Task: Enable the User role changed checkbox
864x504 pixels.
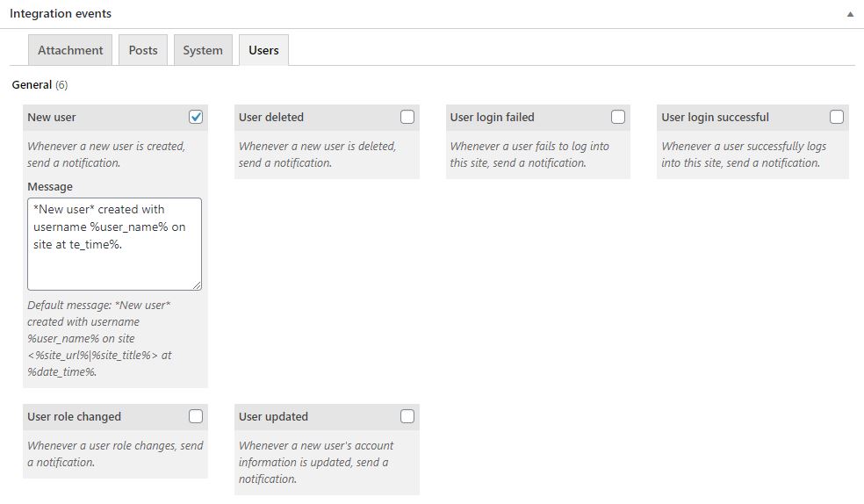Action: [x=196, y=416]
